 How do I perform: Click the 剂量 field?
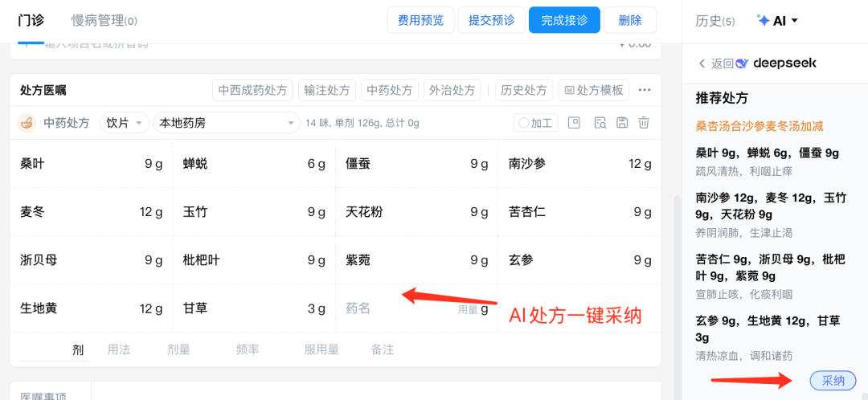tap(178, 349)
